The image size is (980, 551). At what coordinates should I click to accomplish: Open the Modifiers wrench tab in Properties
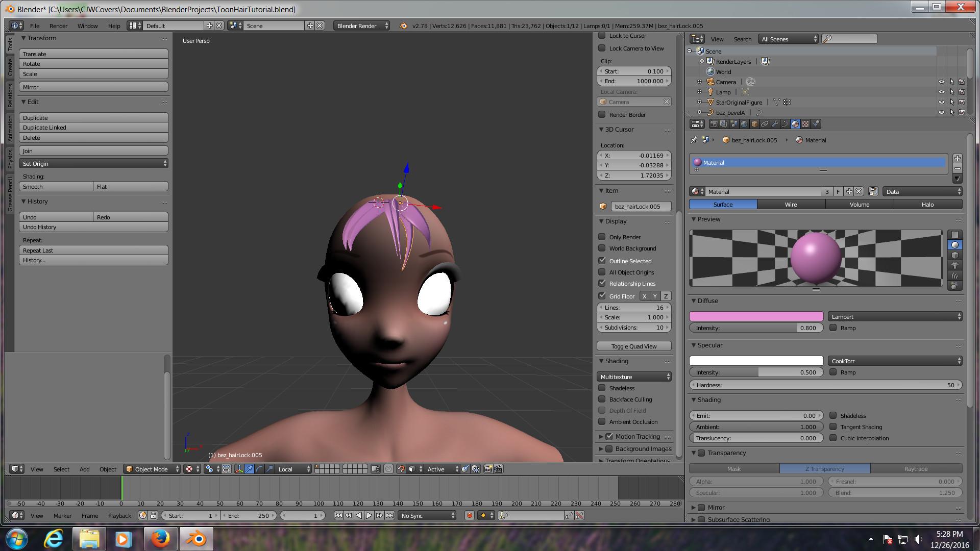click(x=775, y=124)
